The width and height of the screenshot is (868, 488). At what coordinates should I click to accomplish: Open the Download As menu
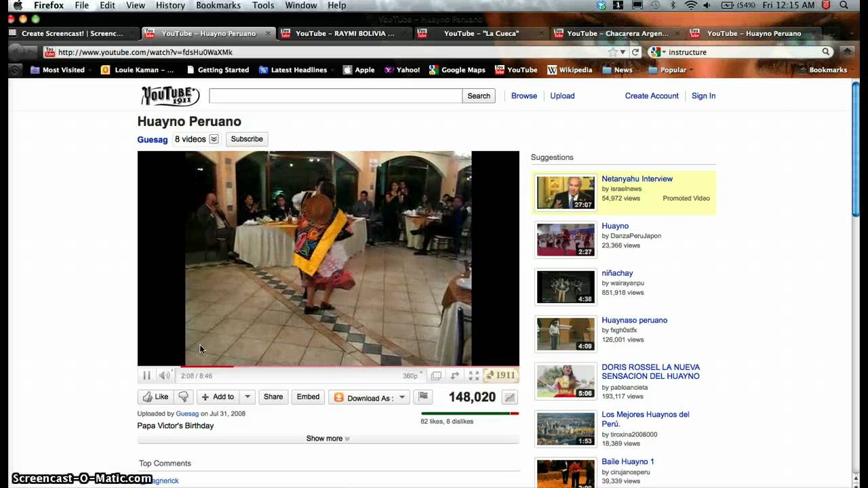pyautogui.click(x=369, y=398)
